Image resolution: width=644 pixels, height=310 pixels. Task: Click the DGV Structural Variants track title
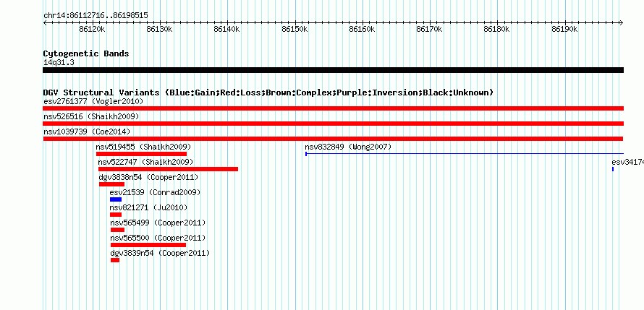268,92
